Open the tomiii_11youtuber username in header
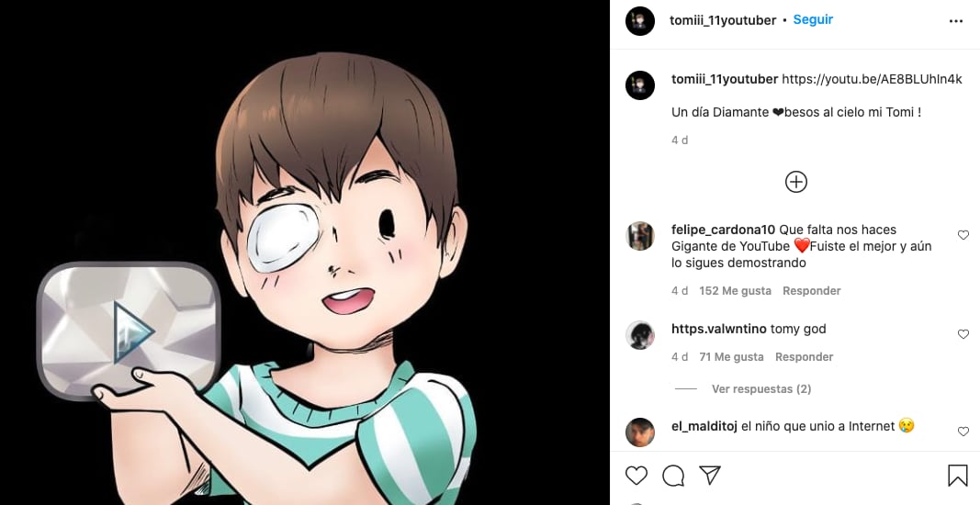Viewport: 980px width, 505px height. pos(723,20)
